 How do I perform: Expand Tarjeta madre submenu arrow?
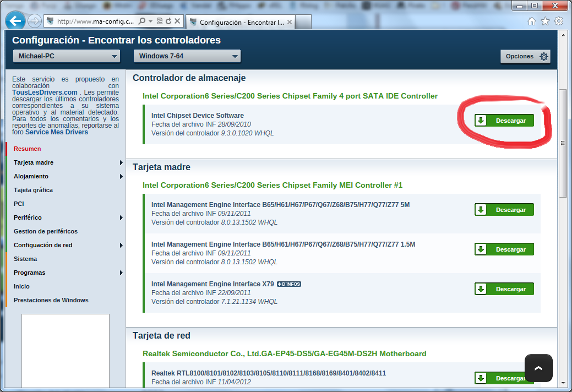click(121, 162)
